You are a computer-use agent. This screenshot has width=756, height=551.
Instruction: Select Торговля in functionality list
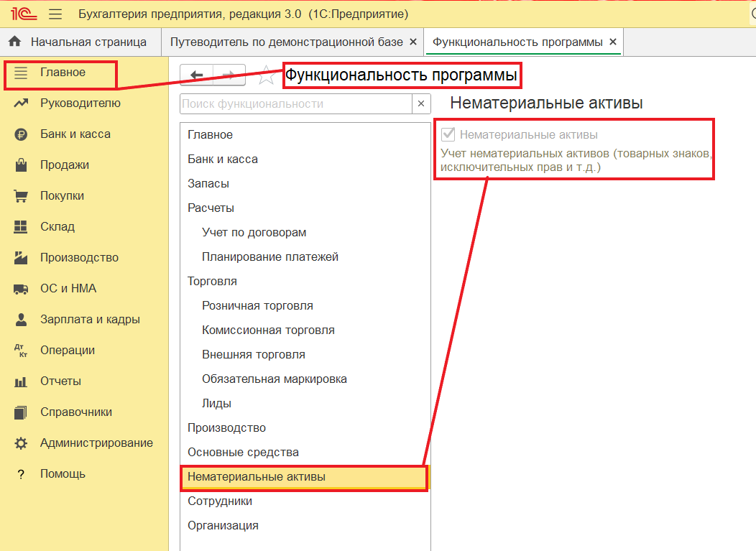[305, 281]
